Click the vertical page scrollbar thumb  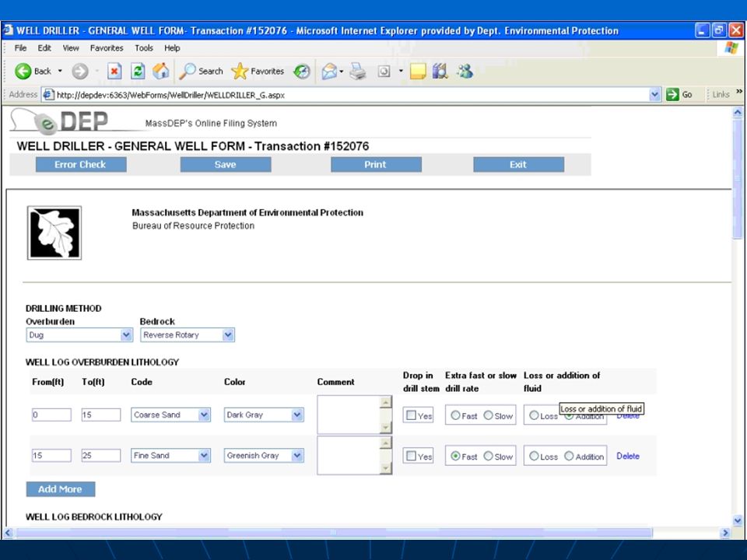click(x=738, y=179)
